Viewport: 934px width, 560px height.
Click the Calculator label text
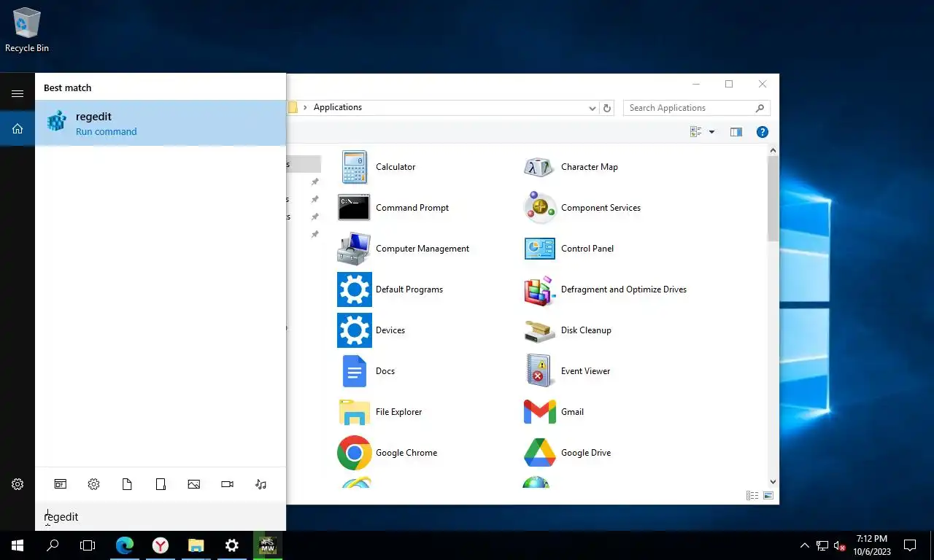pos(395,167)
